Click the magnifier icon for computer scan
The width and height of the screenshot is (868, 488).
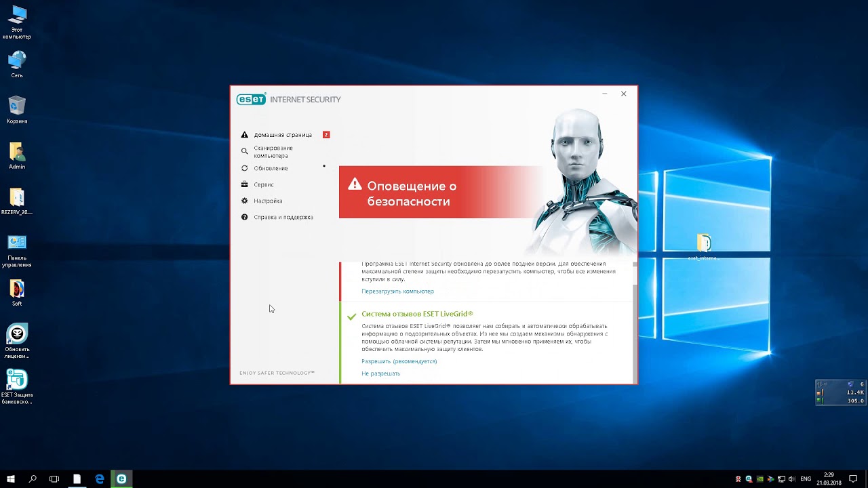[x=245, y=152]
